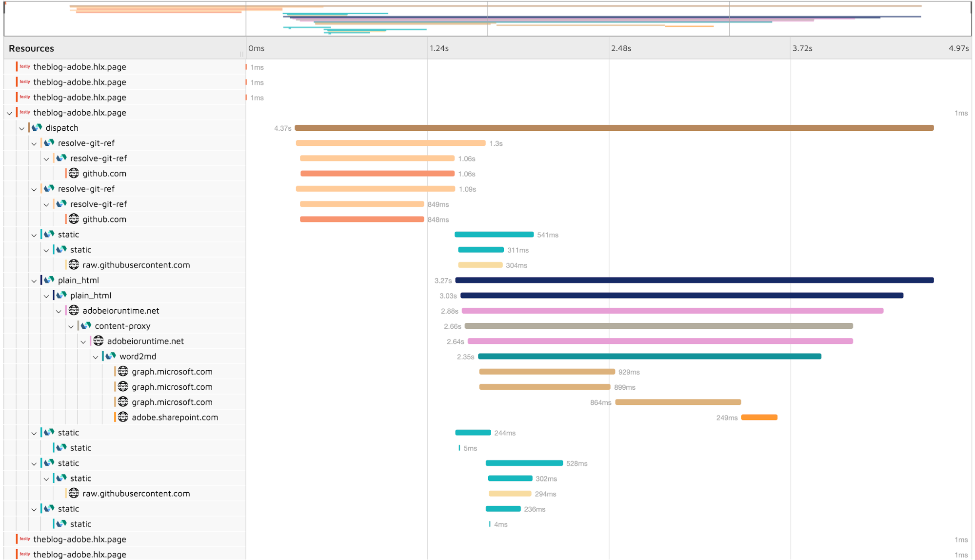
Task: Click globe icon of github.com 848ms row
Action: [74, 219]
